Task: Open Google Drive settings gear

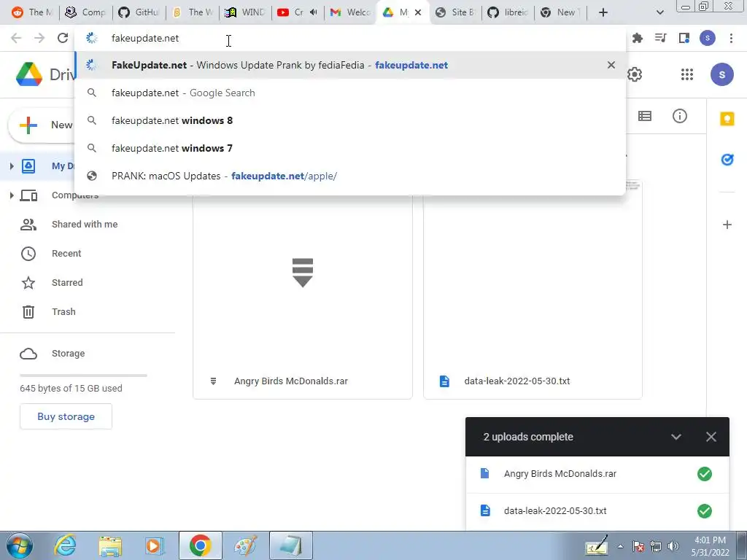Action: [x=635, y=74]
